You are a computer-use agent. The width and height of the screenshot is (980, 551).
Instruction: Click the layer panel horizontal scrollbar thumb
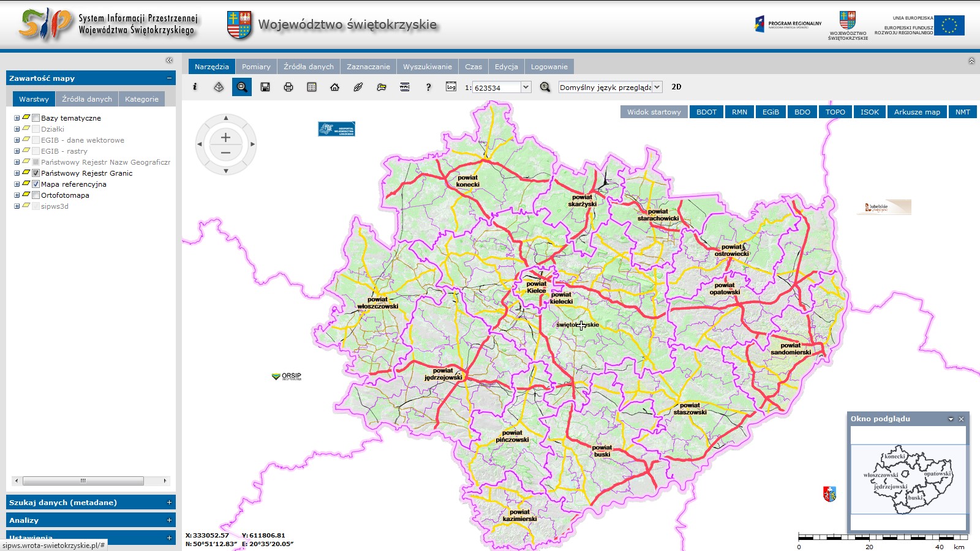[83, 481]
